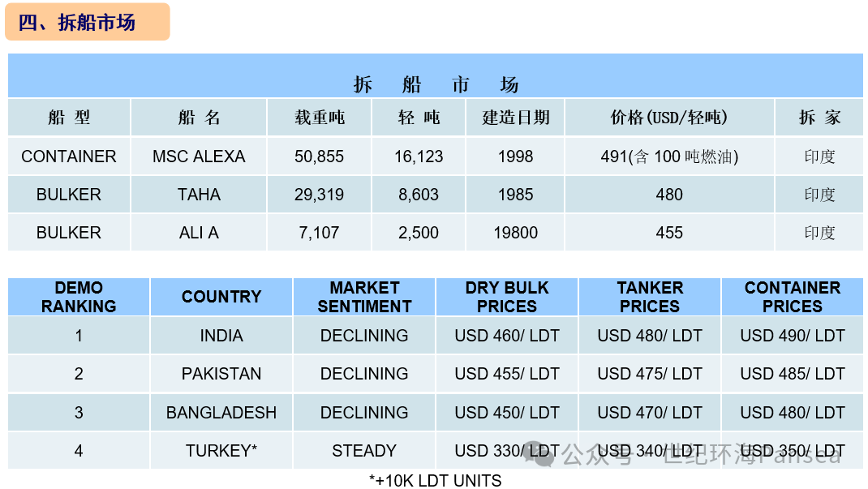Select the 拆船市场 table title

(x=435, y=84)
